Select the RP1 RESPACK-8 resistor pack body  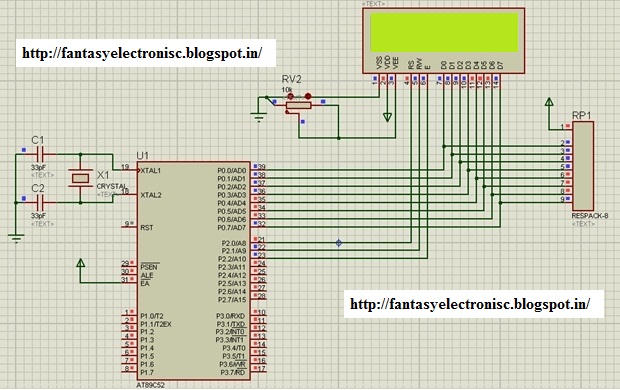582,166
